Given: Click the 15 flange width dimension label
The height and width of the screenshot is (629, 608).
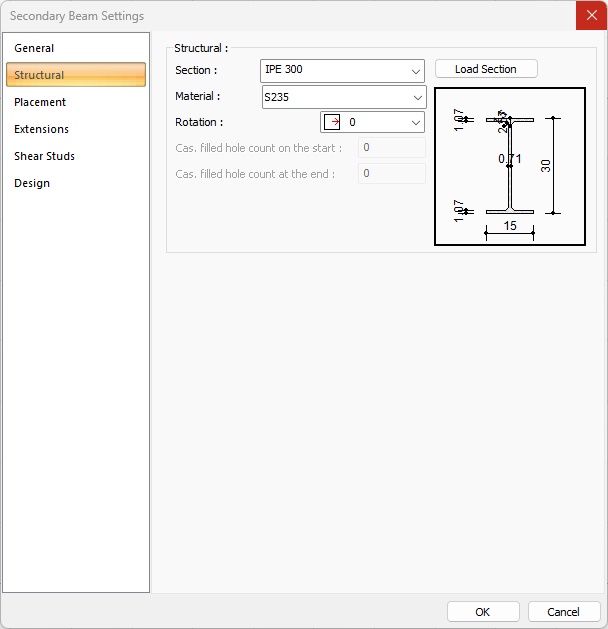Looking at the screenshot, I should (x=510, y=226).
